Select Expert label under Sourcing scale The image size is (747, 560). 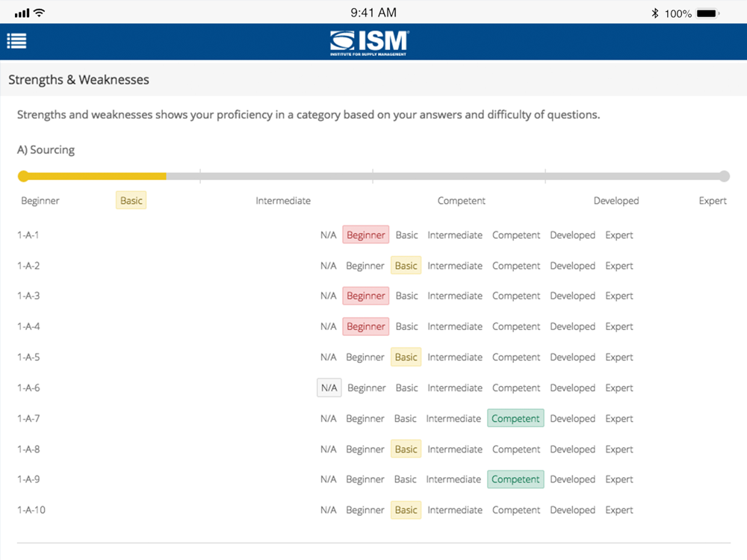[x=713, y=200]
